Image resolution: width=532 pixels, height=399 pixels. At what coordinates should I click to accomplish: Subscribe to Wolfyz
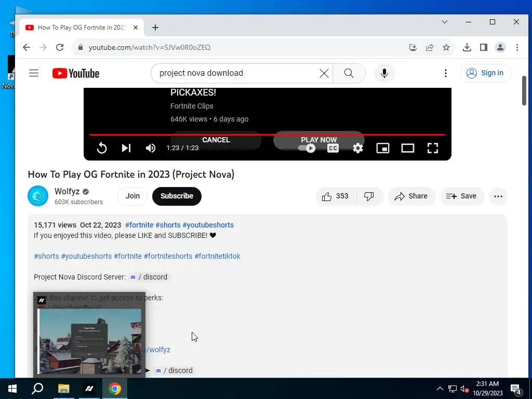[x=177, y=196]
